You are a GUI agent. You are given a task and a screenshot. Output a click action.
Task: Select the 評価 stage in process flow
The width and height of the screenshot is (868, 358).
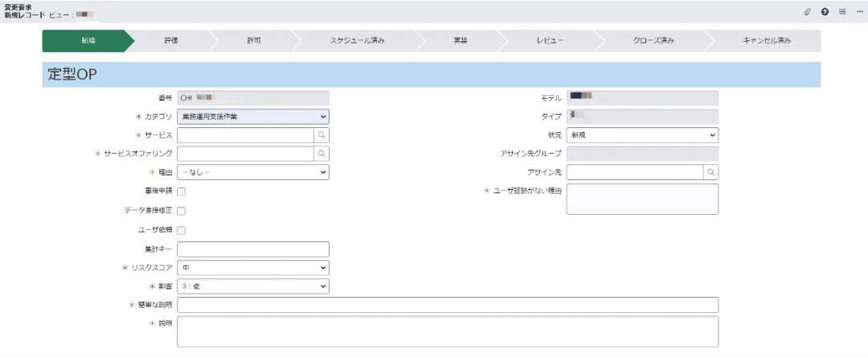(170, 41)
